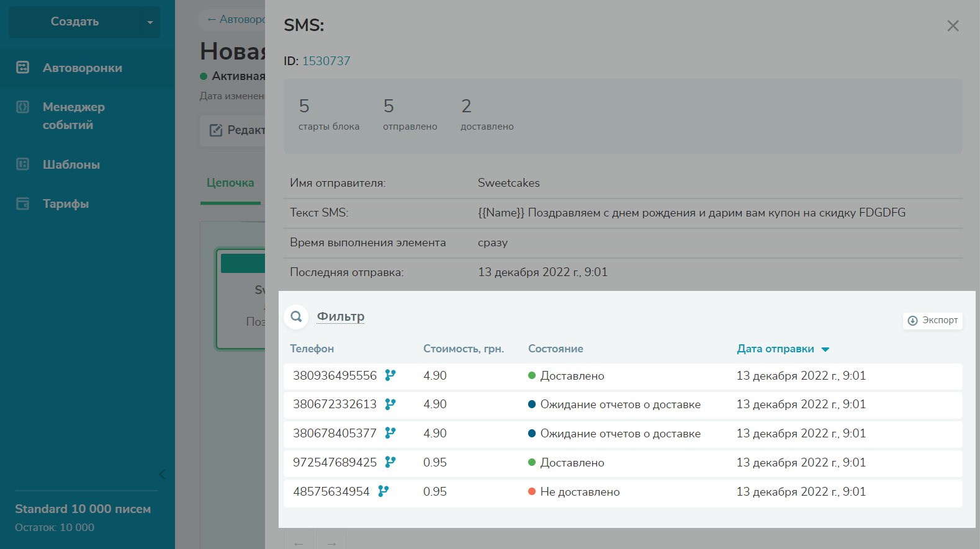The height and width of the screenshot is (549, 980).
Task: Click the SMS text template with FDGDFG coupon
Action: [x=692, y=213]
